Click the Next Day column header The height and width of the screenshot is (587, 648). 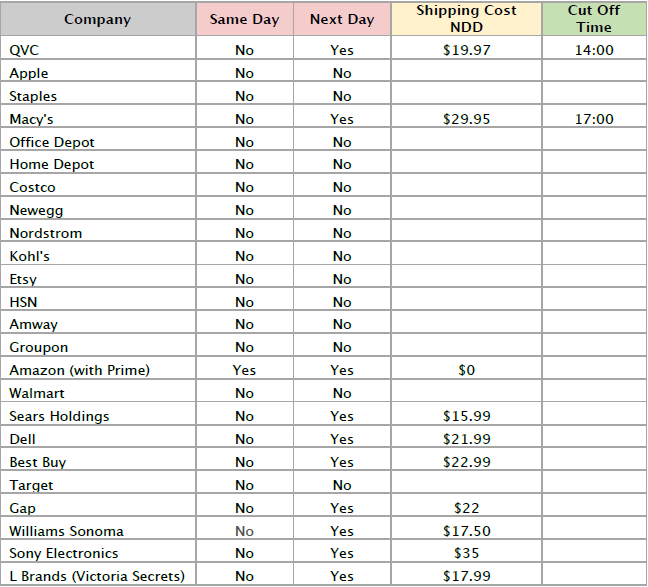pos(342,19)
